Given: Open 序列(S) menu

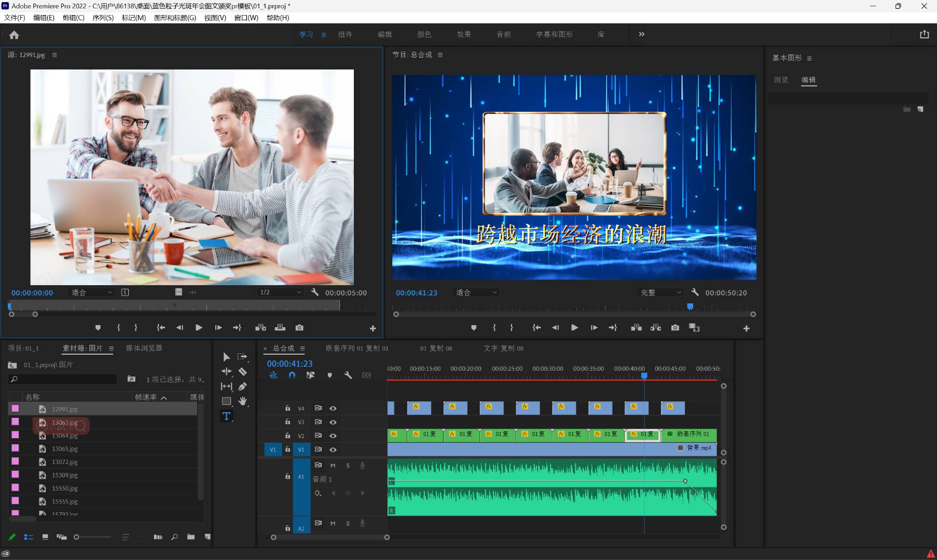Looking at the screenshot, I should pos(103,18).
